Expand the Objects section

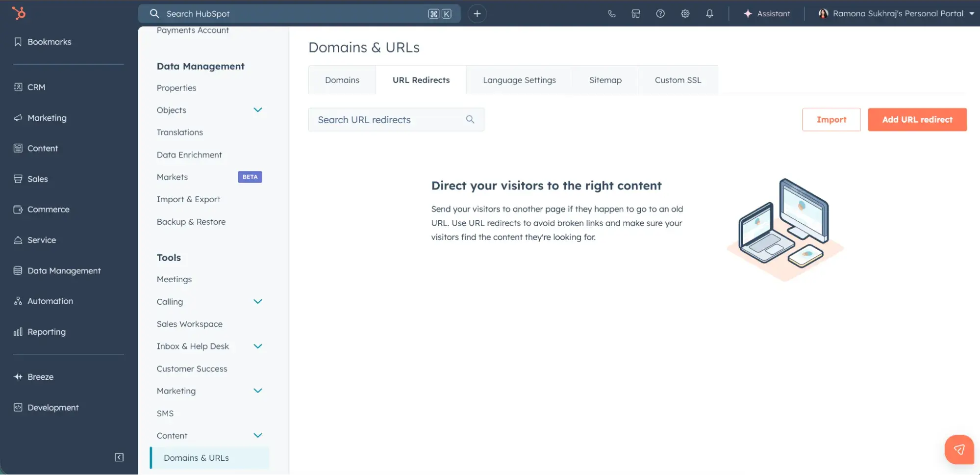pos(258,110)
